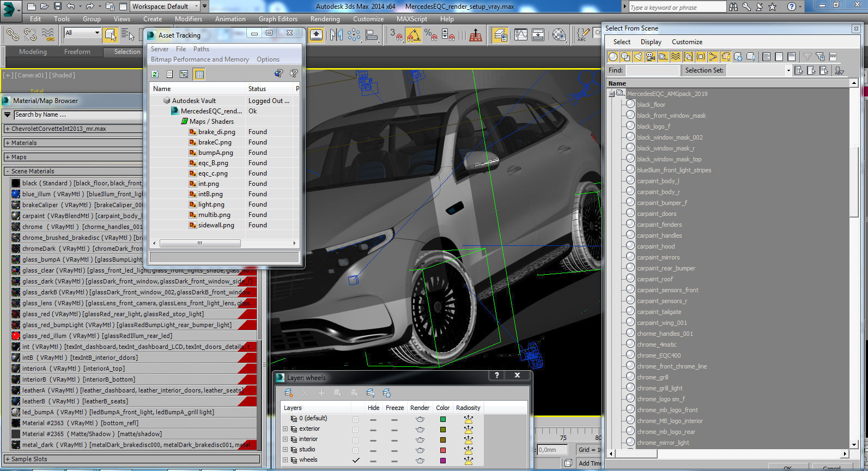The width and height of the screenshot is (868, 471).
Task: Click Select Invert icon in Select From Scene
Action: [791, 56]
